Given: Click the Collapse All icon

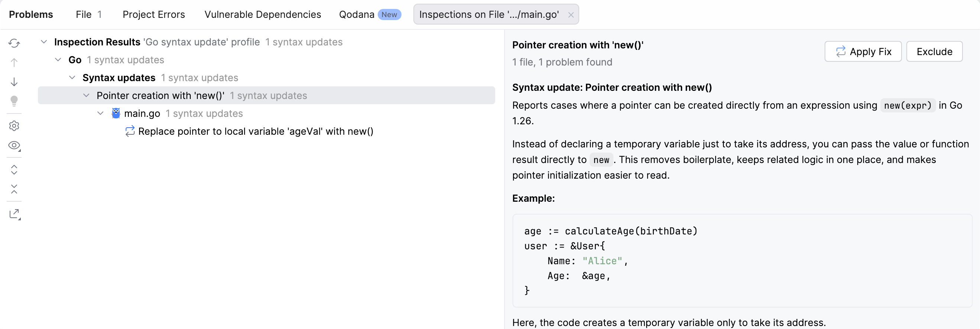Looking at the screenshot, I should point(14,189).
